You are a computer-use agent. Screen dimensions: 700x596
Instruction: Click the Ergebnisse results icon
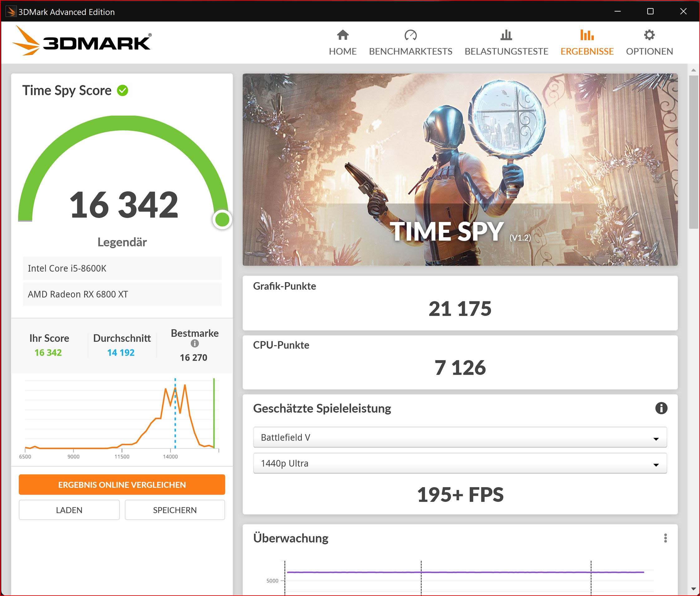click(x=587, y=35)
